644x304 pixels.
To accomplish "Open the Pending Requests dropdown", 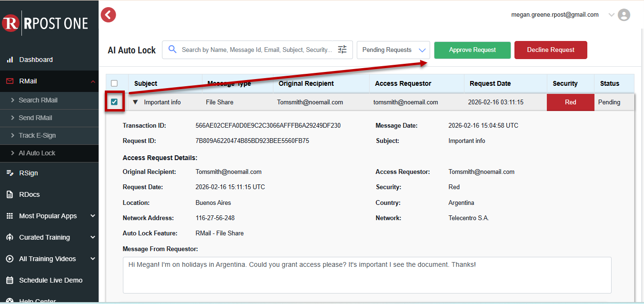I will 393,50.
